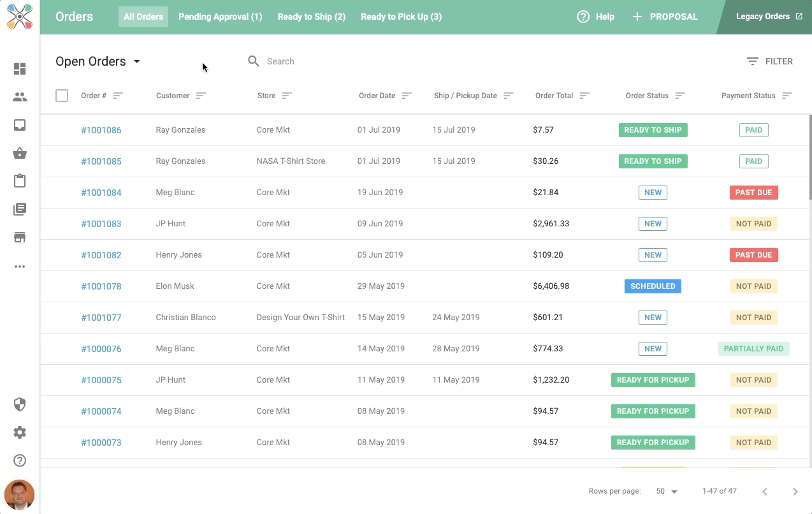Screen dimensions: 812x514
Task: Switch to Pending Approval tab
Action: click(x=220, y=17)
